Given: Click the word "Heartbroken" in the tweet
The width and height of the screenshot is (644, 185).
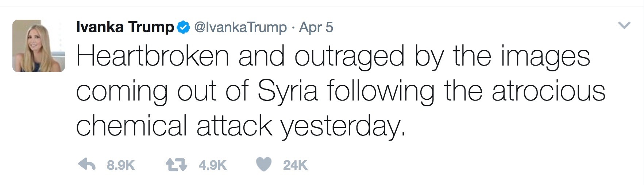Looking at the screenshot, I should pyautogui.click(x=153, y=57).
